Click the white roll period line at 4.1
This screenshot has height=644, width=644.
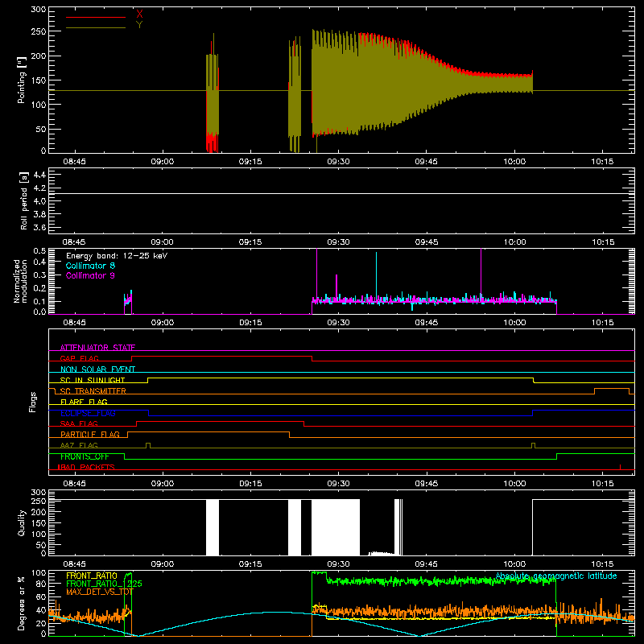(x=341, y=193)
